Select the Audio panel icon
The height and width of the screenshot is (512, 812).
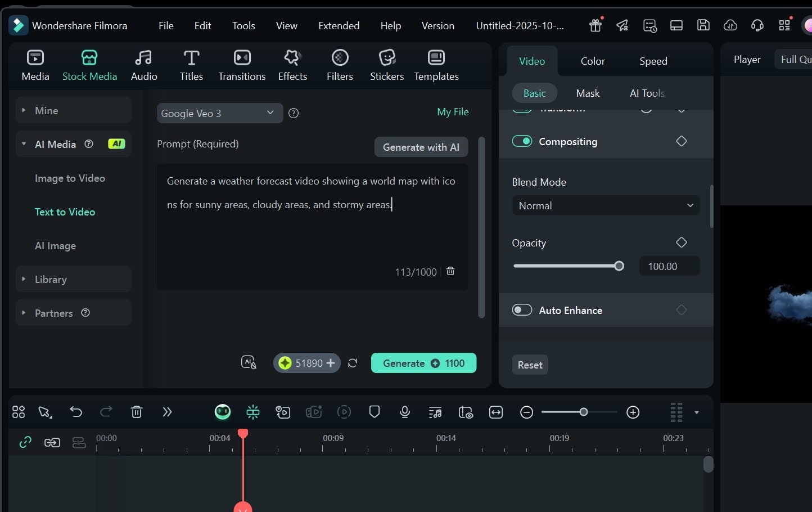coord(144,64)
